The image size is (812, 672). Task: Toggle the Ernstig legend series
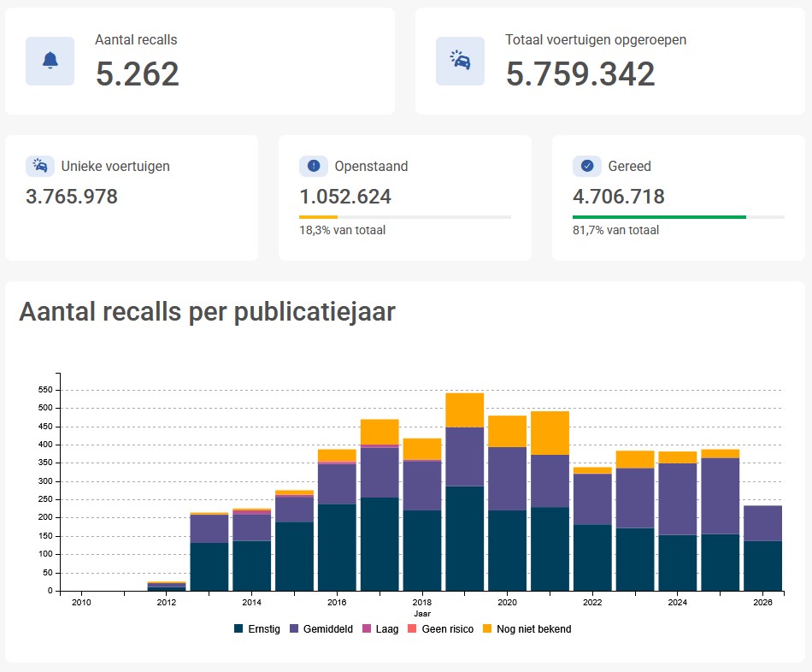257,628
